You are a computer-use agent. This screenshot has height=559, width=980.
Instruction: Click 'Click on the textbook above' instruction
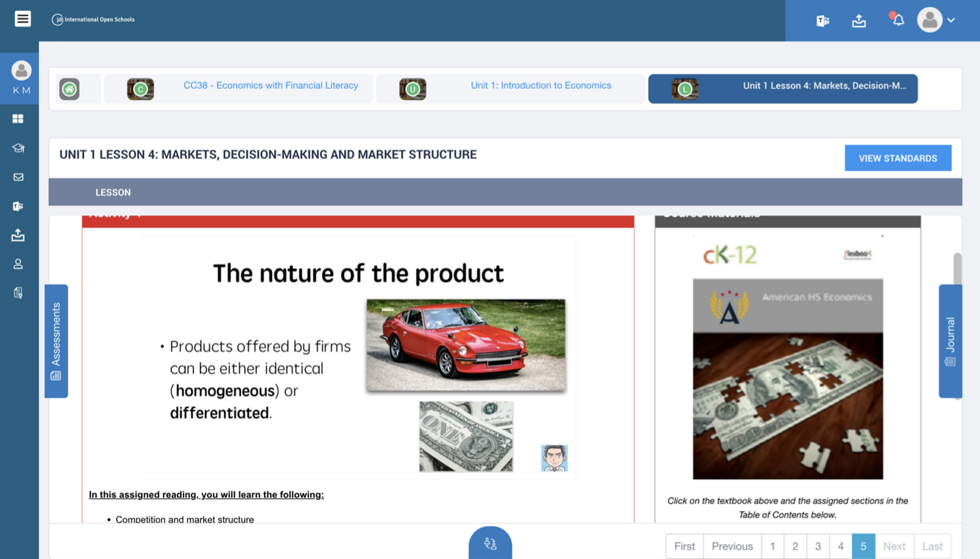point(787,508)
